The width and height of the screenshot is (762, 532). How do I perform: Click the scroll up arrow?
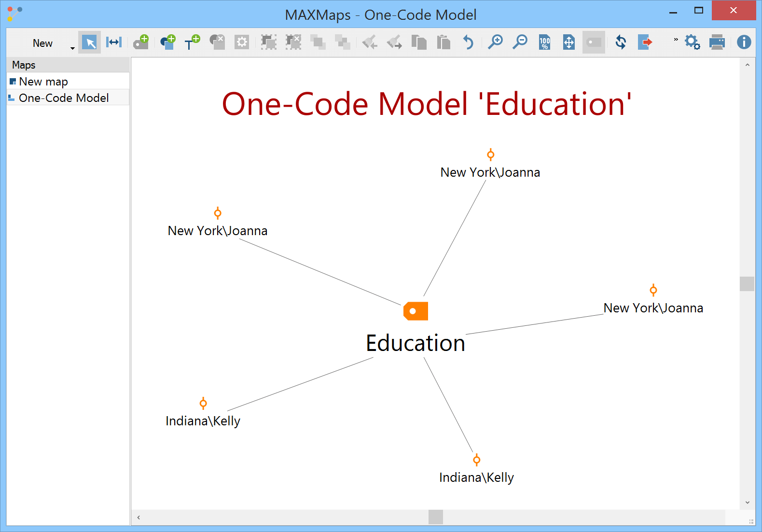point(747,65)
